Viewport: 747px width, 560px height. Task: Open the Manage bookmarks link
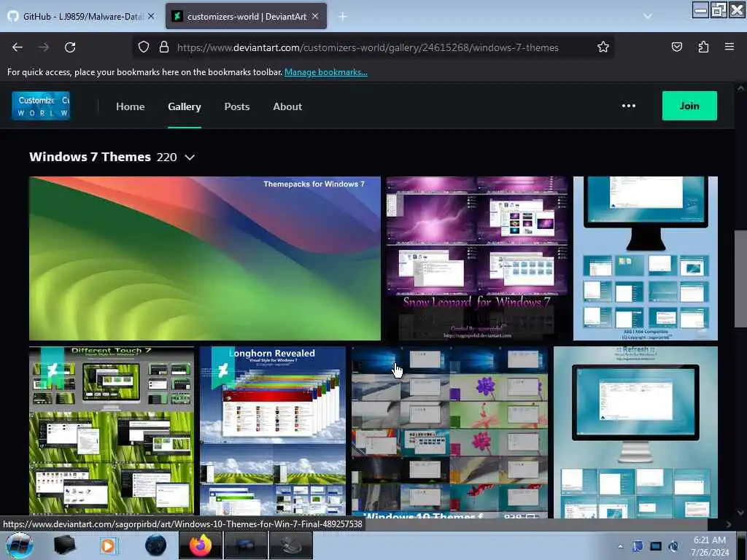point(326,72)
